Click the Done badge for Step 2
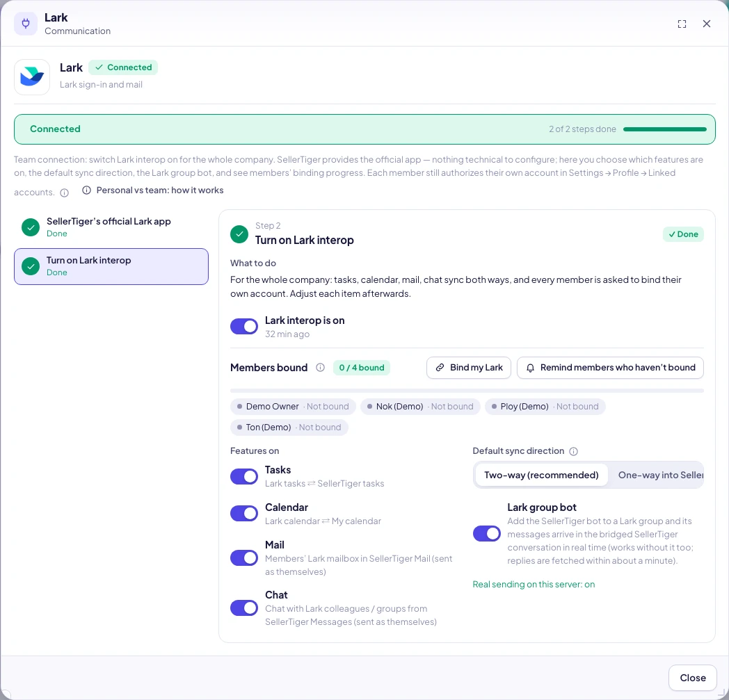The width and height of the screenshot is (729, 700). (683, 234)
